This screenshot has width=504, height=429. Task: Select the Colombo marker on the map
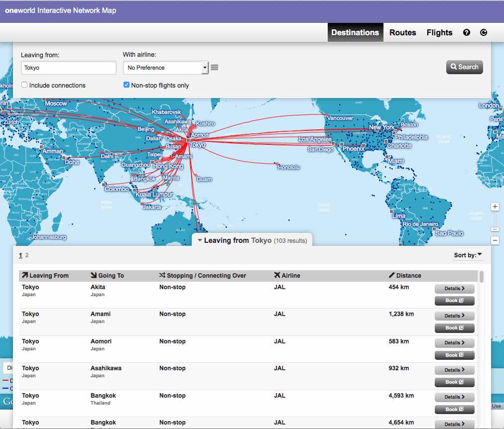pyautogui.click(x=104, y=185)
